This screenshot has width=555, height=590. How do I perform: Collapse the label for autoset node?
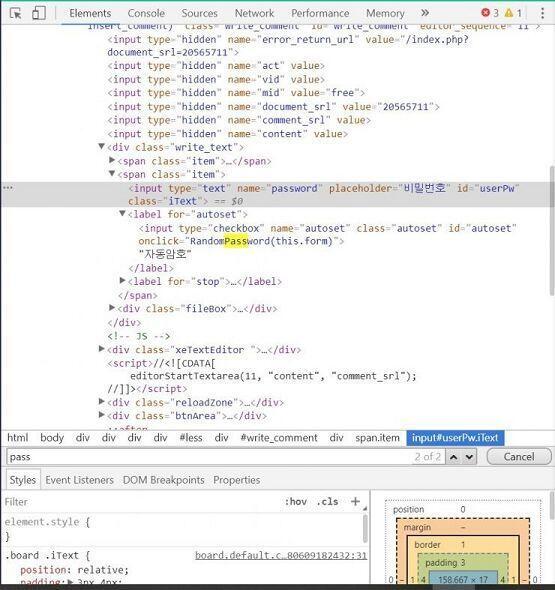point(122,213)
